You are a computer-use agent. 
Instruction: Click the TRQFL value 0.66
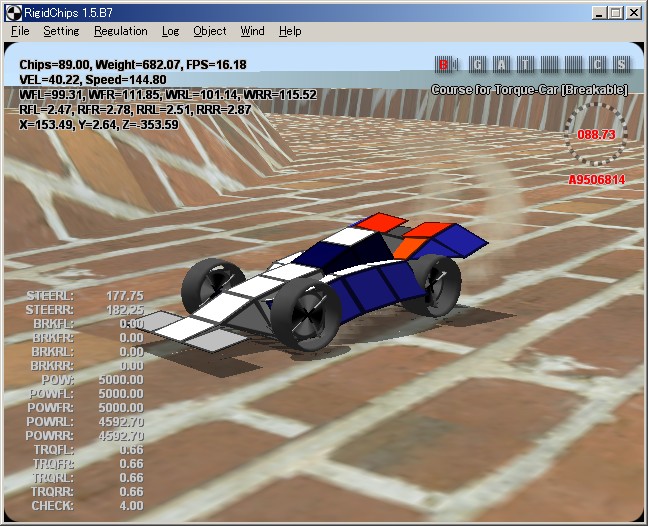tap(131, 450)
